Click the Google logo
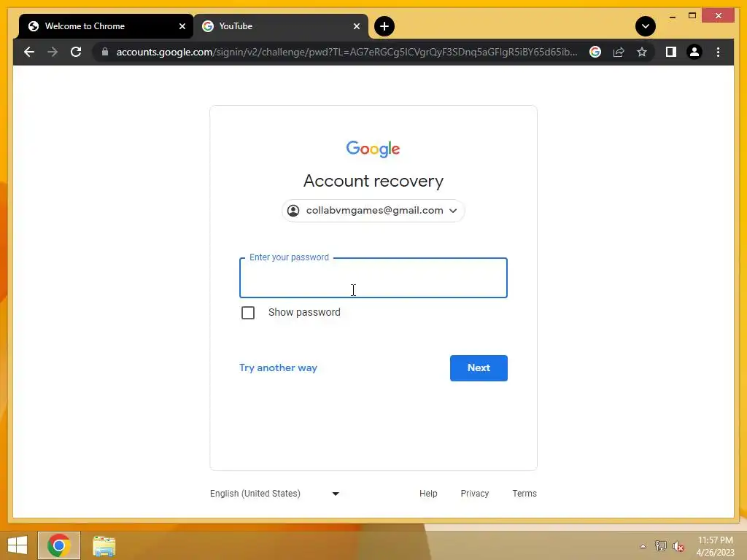 [373, 149]
